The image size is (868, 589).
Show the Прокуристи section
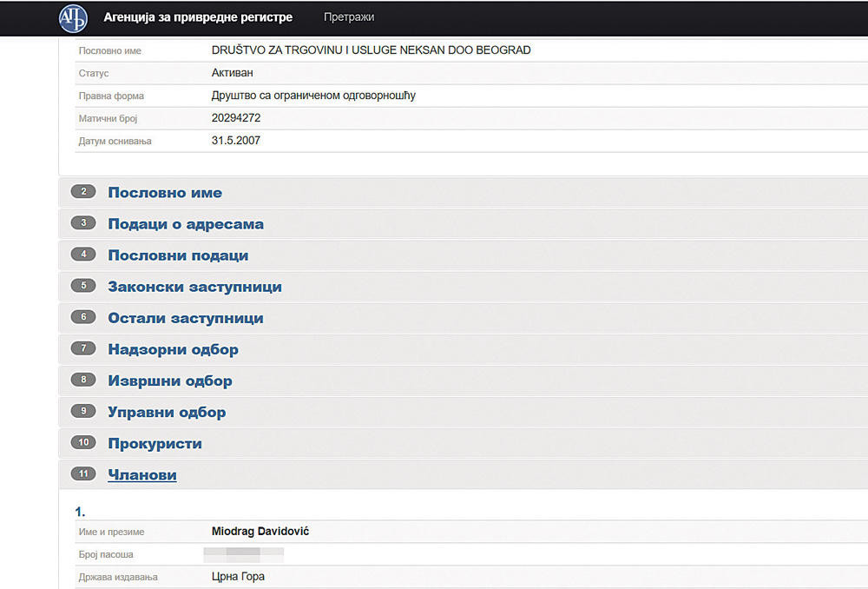(155, 443)
